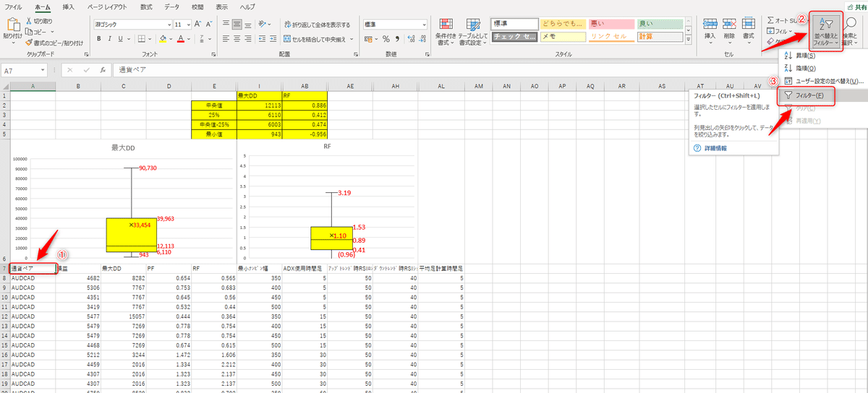Click the Insert Function fx icon
Screen dimensions: 868x393
point(104,70)
